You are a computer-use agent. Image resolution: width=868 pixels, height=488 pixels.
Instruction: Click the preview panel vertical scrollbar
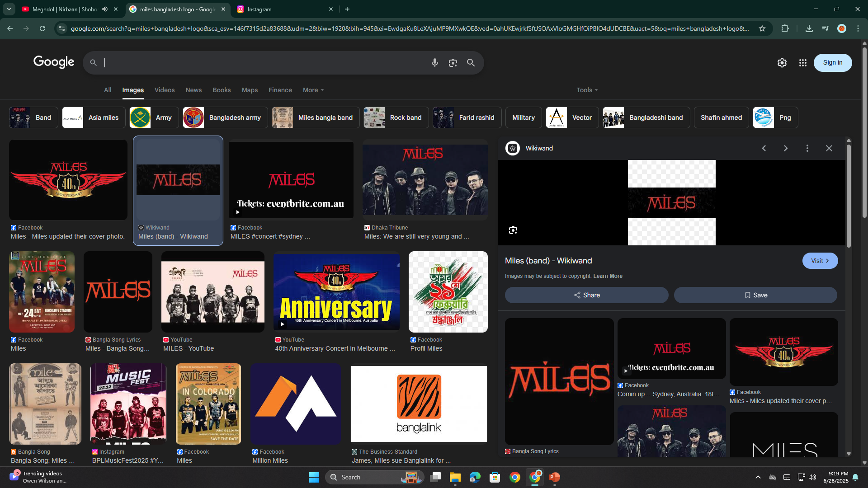(x=849, y=196)
